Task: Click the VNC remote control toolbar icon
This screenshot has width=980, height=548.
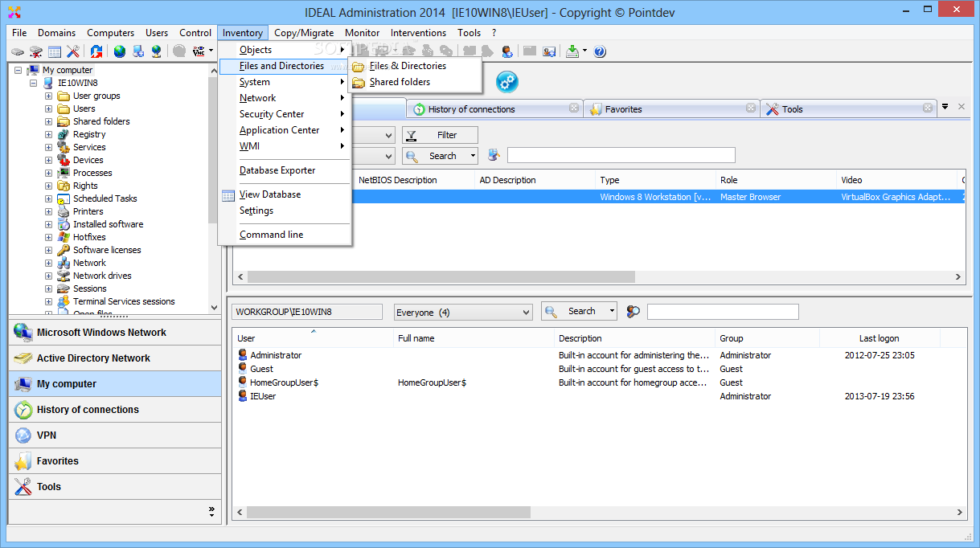Action: (x=199, y=51)
